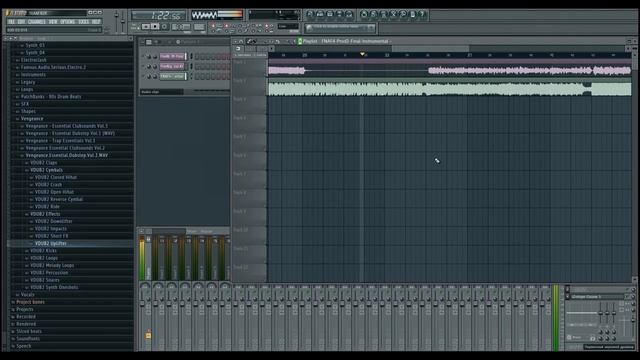
Task: Open the EDIT menu
Action: tap(21, 22)
